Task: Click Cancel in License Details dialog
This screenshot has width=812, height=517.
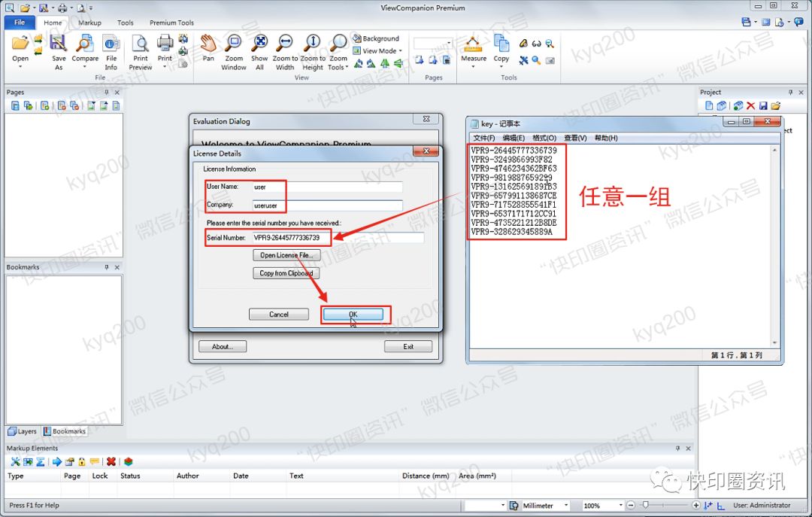Action: click(x=279, y=315)
